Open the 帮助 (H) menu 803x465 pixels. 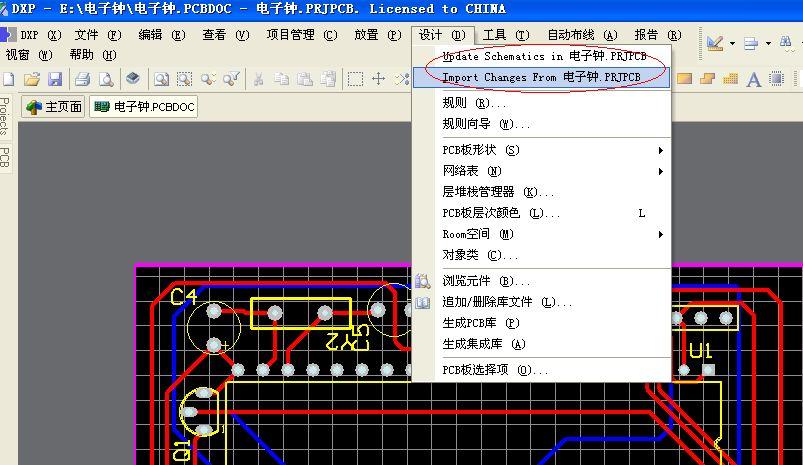[93, 55]
